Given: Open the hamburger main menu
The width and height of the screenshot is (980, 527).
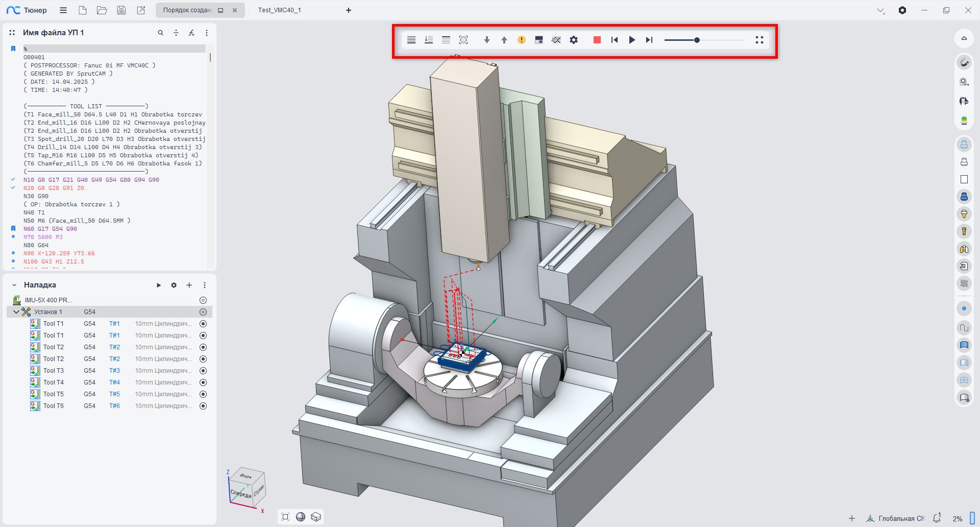Looking at the screenshot, I should (63, 10).
